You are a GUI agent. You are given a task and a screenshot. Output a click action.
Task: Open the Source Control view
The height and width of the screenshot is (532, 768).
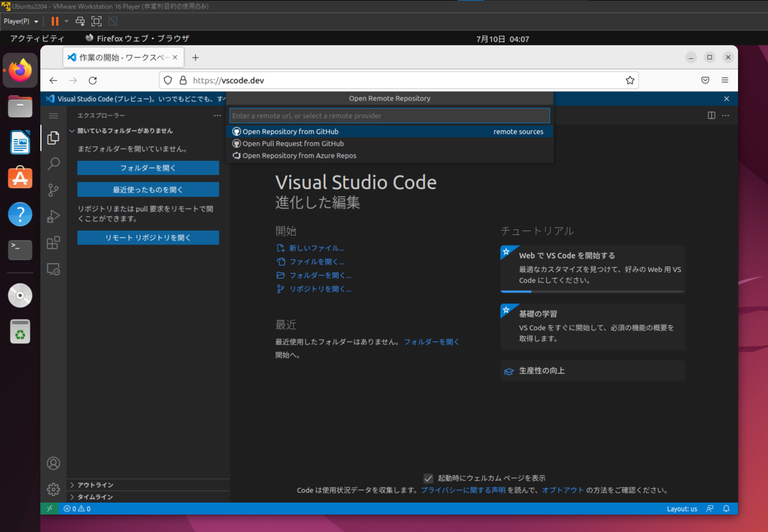click(54, 190)
